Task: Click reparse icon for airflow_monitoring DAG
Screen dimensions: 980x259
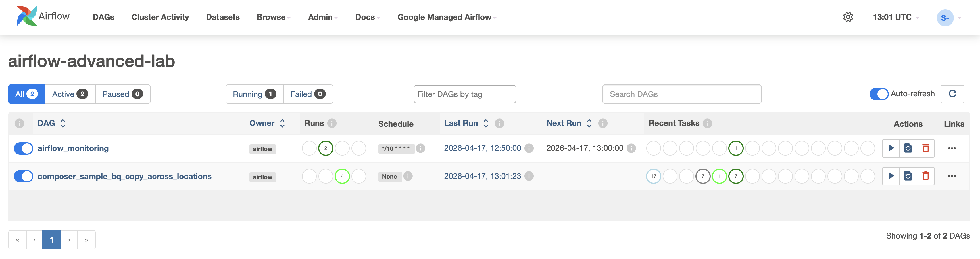Action: [908, 148]
